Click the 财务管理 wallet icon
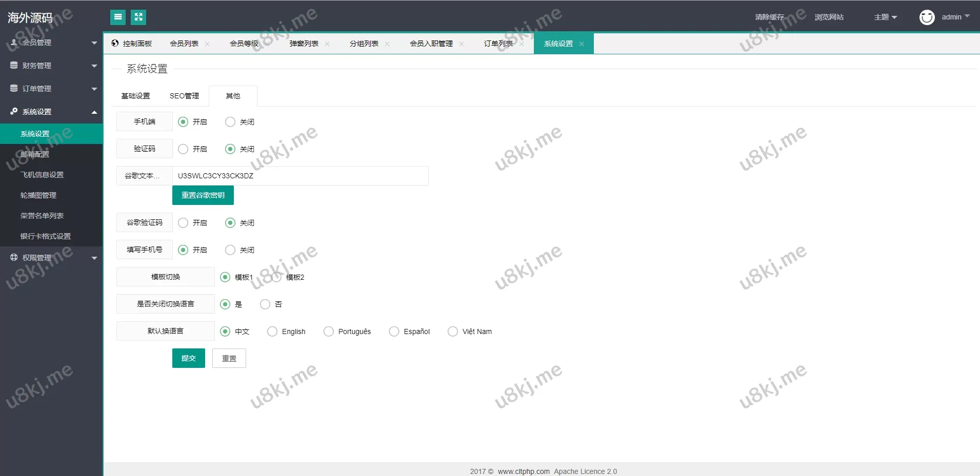Viewport: 980px width, 476px height. click(13, 65)
